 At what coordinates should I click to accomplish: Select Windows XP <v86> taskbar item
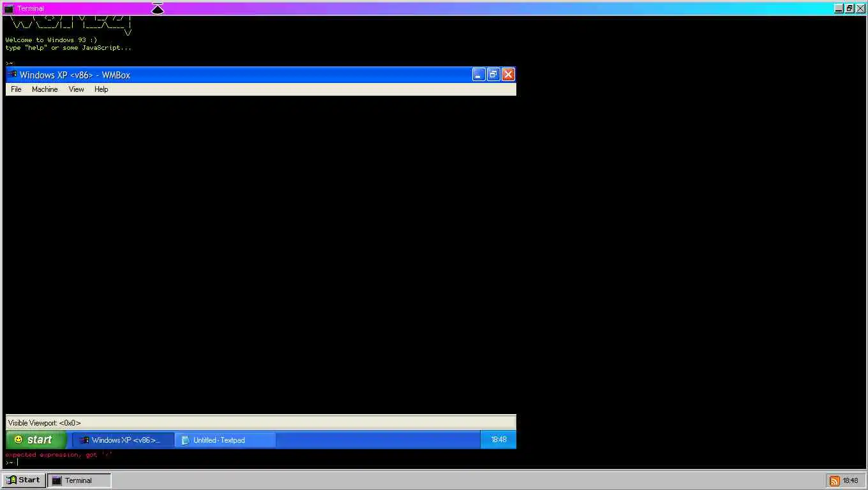123,440
